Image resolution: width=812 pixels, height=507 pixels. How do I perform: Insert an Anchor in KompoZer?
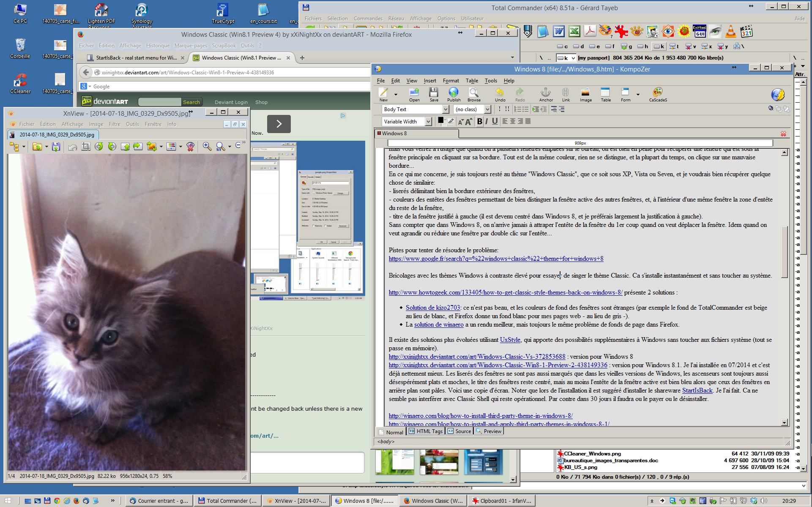pos(546,94)
